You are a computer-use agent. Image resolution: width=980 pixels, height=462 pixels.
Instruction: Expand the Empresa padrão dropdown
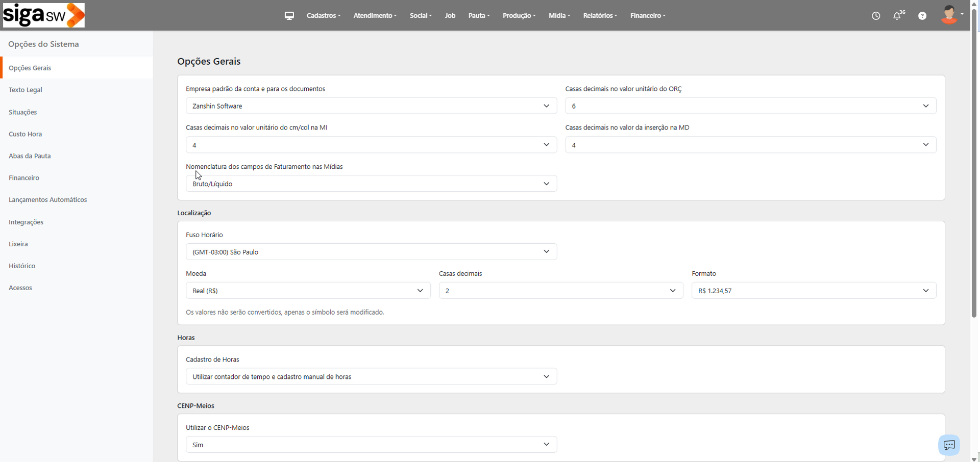(x=371, y=106)
